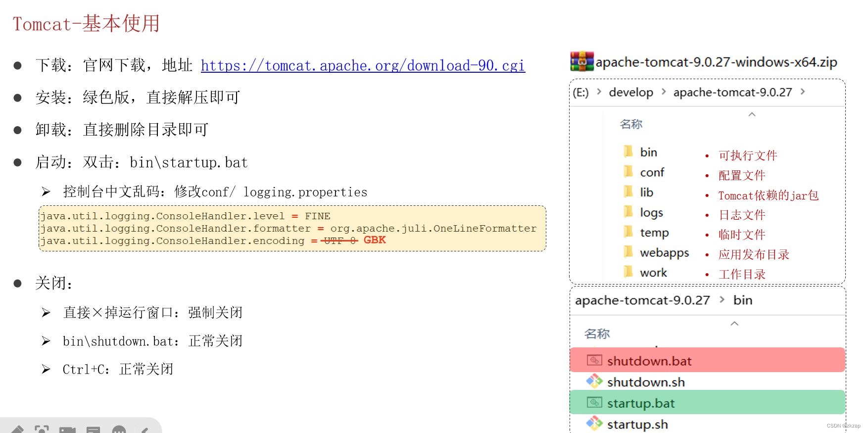The height and width of the screenshot is (433, 868).
Task: Click the shutdown.bat batch file icon
Action: coord(594,360)
